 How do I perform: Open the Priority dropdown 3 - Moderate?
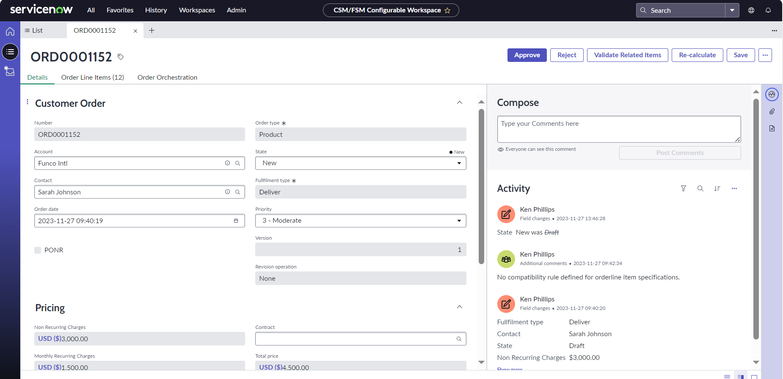tap(361, 220)
